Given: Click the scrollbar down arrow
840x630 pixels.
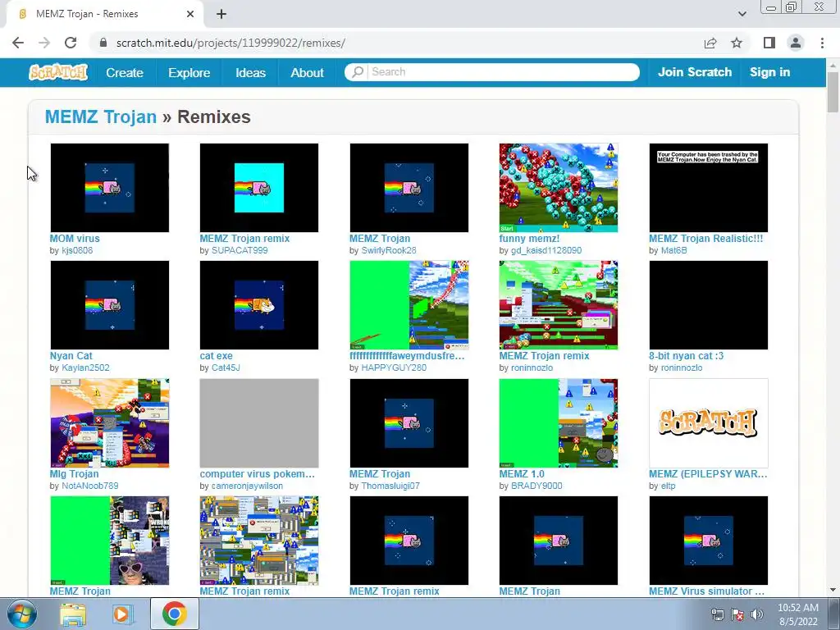Looking at the screenshot, I should pyautogui.click(x=833, y=590).
